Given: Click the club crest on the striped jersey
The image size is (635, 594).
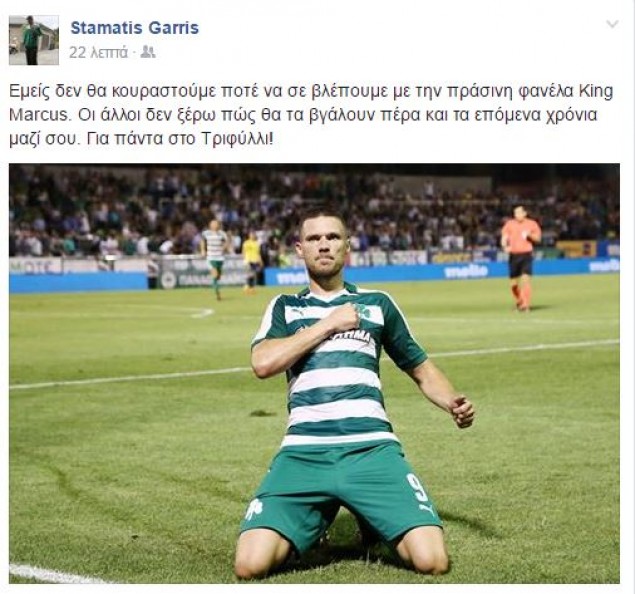Looking at the screenshot, I should coord(364,311).
